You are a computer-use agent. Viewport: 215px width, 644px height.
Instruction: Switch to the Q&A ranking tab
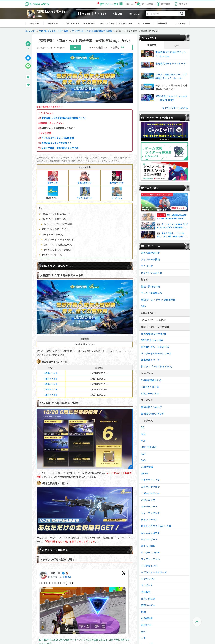[177, 45]
